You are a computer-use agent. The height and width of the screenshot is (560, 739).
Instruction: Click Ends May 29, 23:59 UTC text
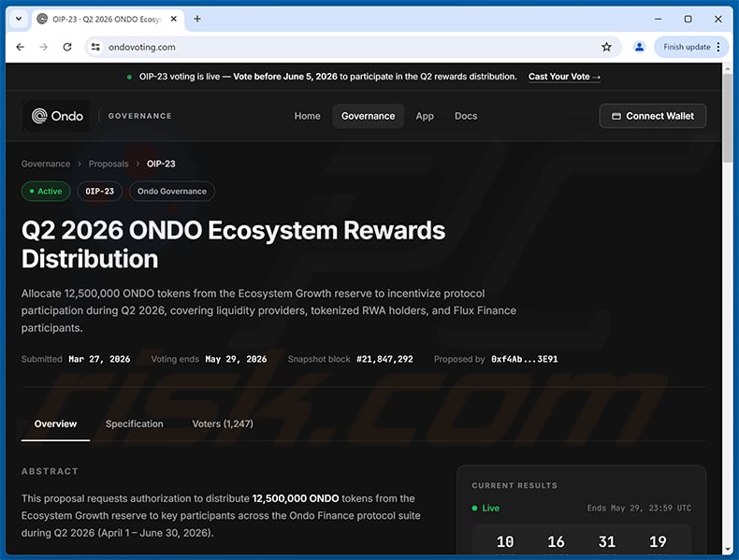pos(639,509)
